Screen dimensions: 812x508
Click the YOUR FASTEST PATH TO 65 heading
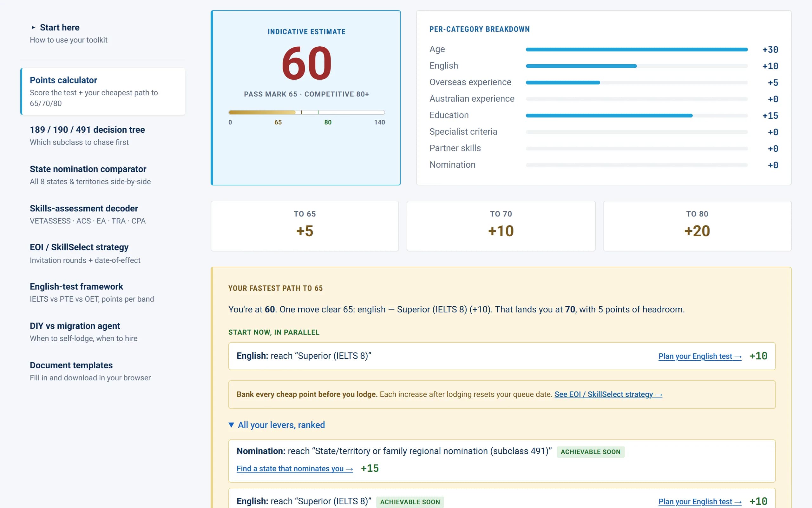[x=275, y=288]
